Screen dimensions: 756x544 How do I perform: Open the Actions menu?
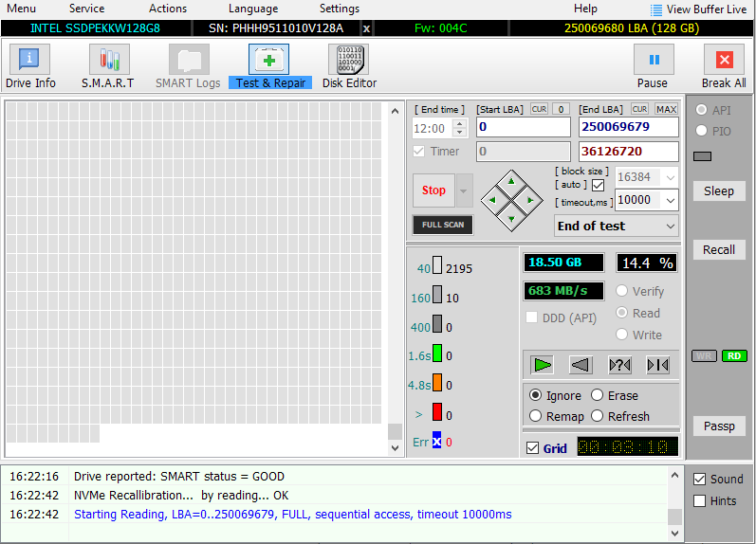click(168, 9)
